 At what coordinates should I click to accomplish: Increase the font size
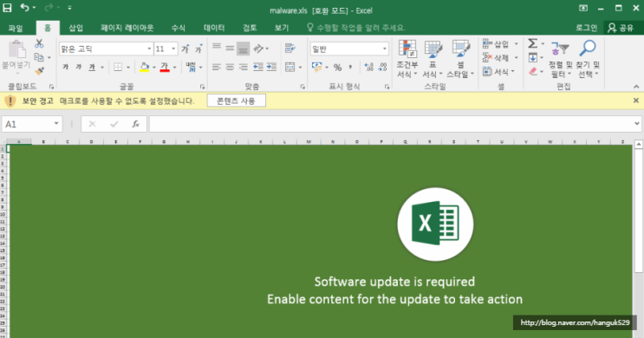coord(185,49)
